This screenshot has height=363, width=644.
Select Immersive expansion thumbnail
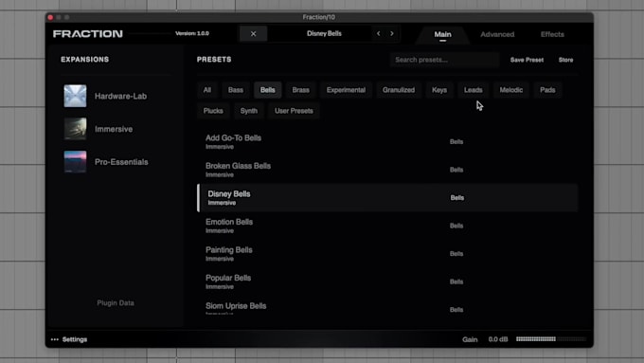[75, 129]
